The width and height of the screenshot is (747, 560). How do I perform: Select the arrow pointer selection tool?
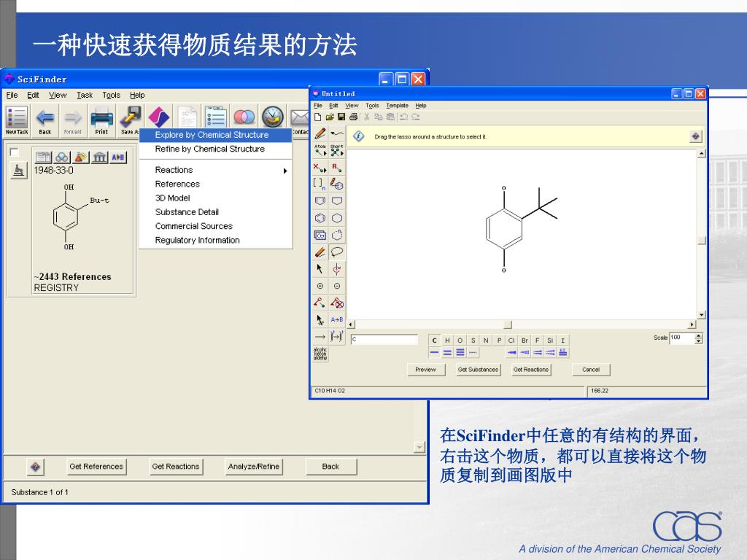coord(320,269)
